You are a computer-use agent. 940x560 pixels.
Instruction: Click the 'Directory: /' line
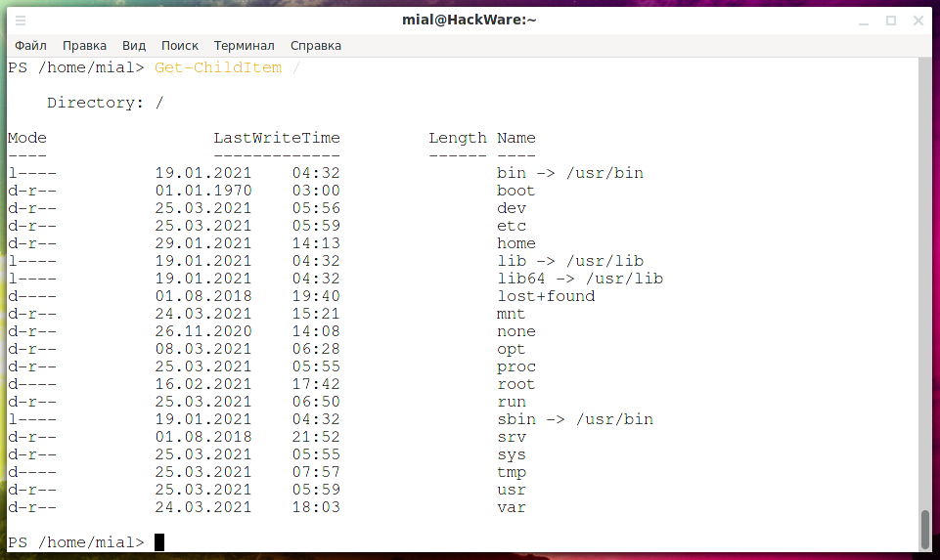tap(105, 103)
